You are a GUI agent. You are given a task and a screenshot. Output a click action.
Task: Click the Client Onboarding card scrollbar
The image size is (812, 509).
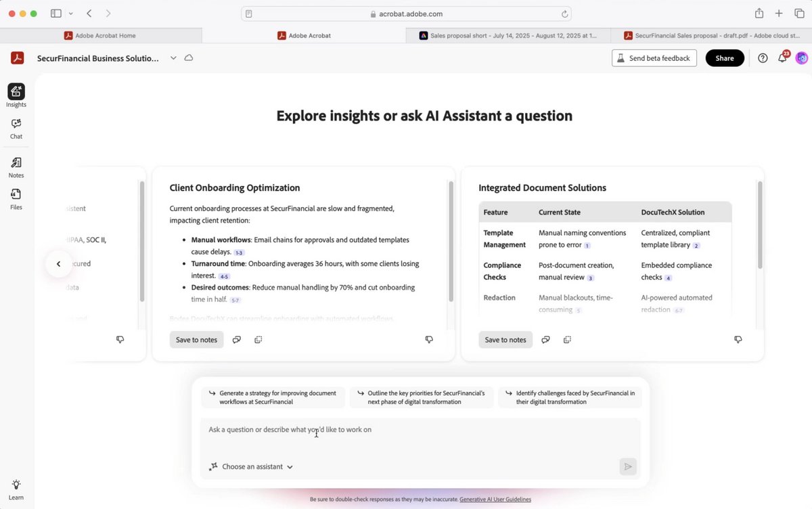point(451,241)
